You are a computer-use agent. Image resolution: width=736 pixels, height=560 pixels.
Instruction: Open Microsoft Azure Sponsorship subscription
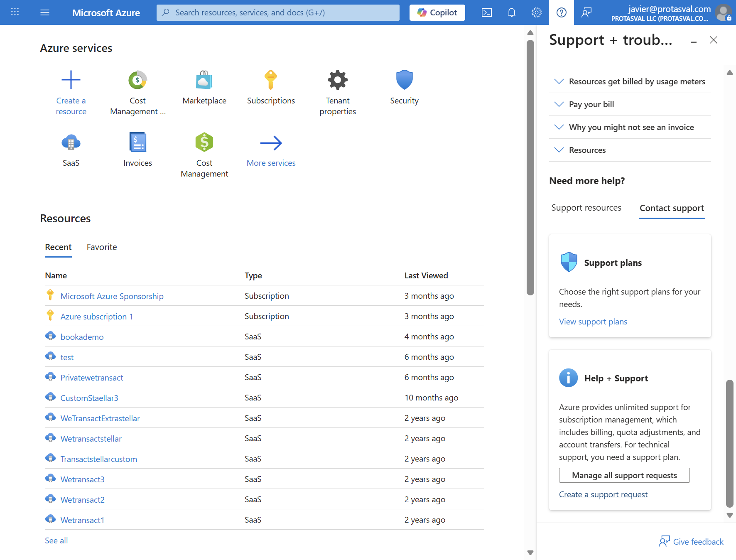112,296
